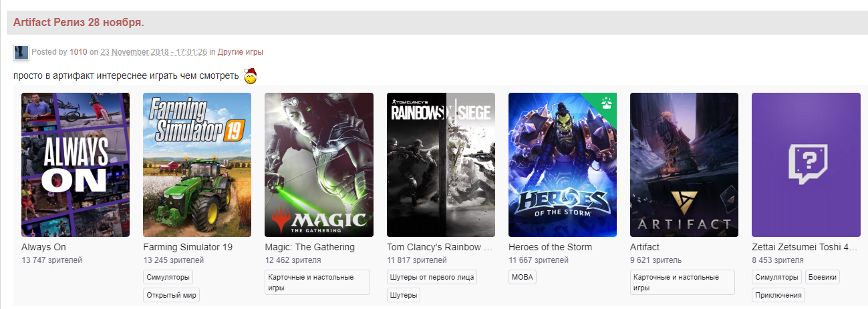Open the Другие игры category link
This screenshot has height=309, width=868.
coord(241,52)
